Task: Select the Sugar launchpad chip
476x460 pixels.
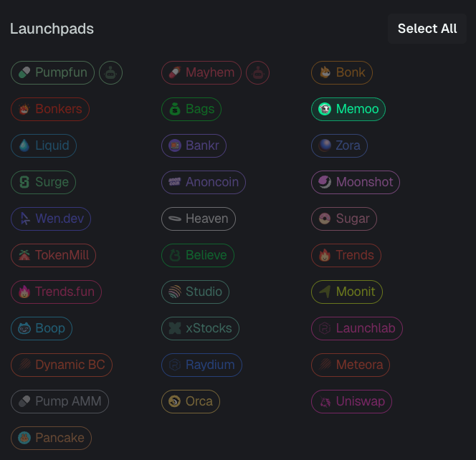Action: [344, 219]
